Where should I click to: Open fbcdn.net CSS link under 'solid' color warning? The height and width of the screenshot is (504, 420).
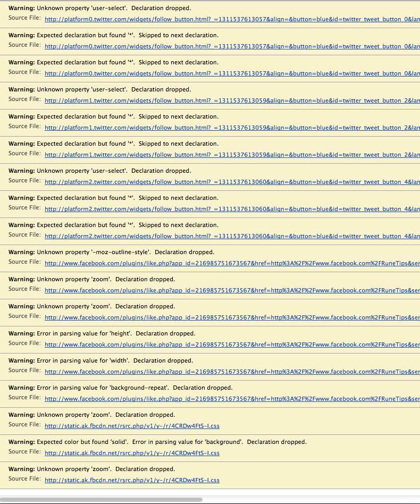[x=132, y=453]
